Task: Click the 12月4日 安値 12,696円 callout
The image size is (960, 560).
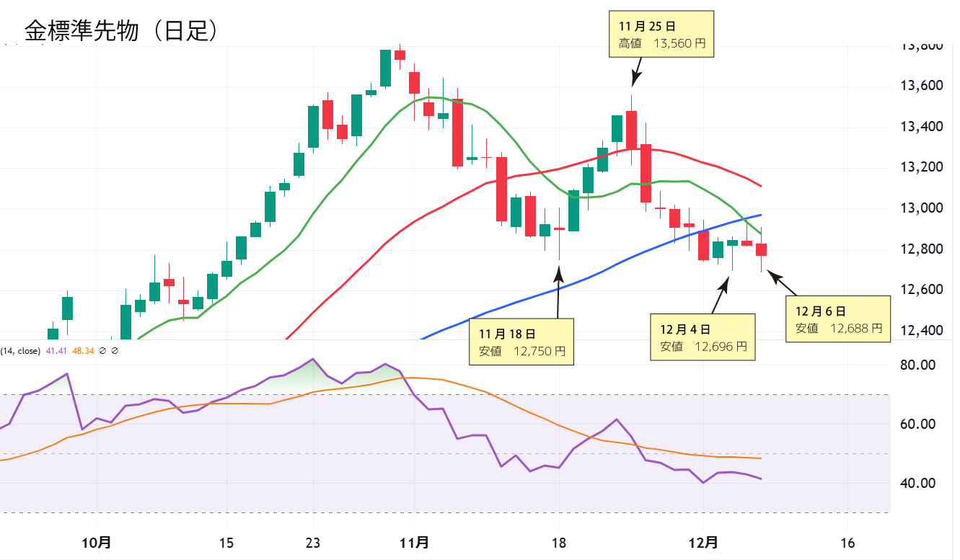Action: (703, 337)
